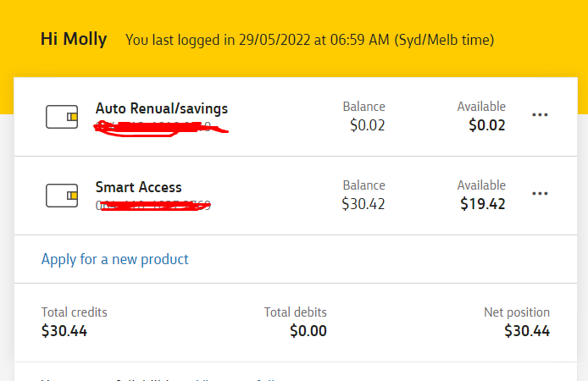Click the Total credits $30.44 figure
The width and height of the screenshot is (588, 381).
tap(64, 331)
